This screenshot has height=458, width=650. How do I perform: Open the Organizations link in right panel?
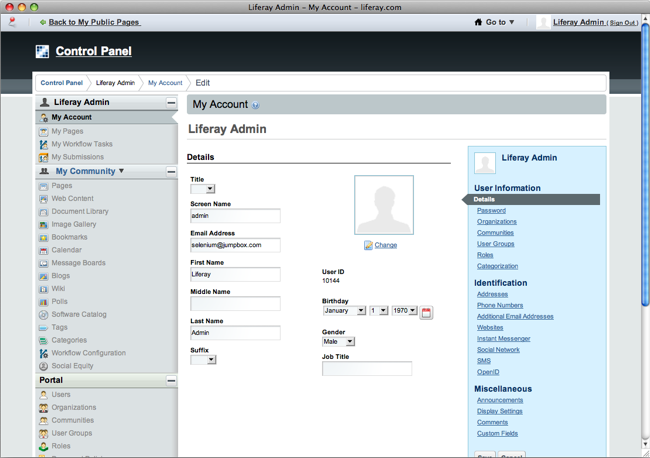pyautogui.click(x=497, y=222)
